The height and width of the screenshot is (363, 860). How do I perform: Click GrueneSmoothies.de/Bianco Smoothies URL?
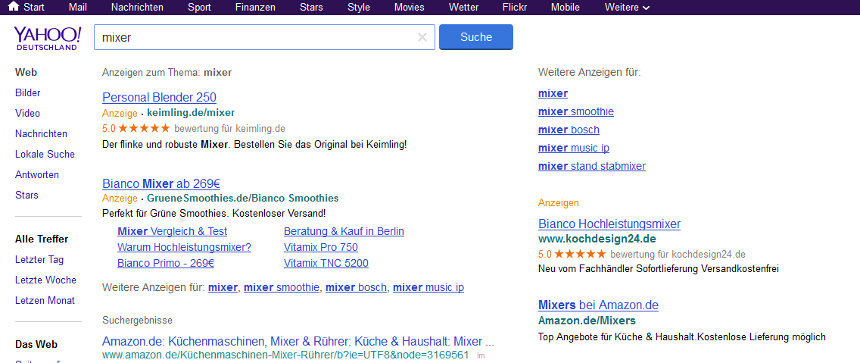click(243, 198)
